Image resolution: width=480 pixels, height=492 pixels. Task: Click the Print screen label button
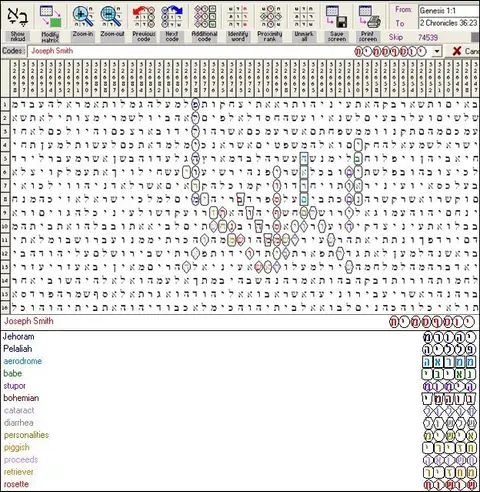click(x=368, y=37)
